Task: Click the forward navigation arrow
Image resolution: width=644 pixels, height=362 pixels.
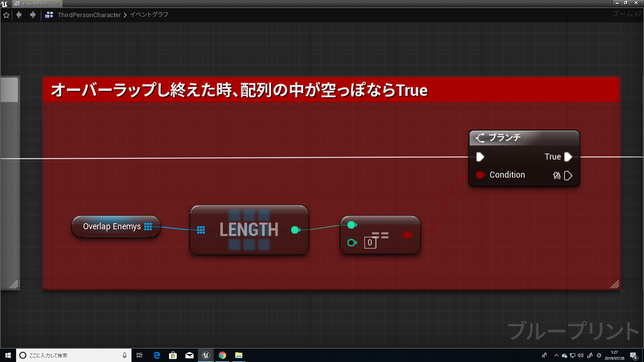Action: (32, 15)
